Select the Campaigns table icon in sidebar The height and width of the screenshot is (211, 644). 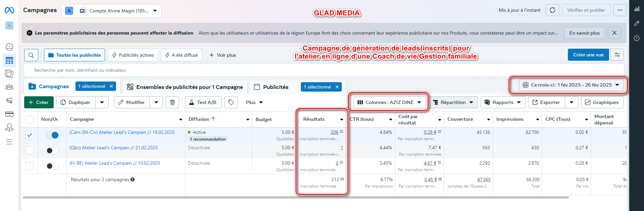(9, 61)
